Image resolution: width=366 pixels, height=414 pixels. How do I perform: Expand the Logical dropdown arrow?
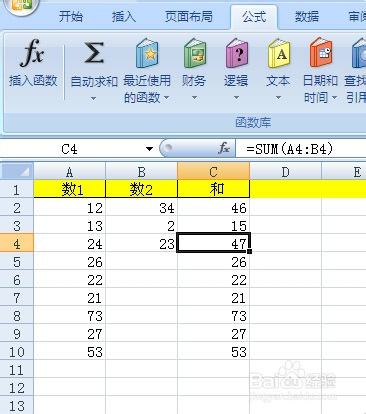[x=236, y=98]
